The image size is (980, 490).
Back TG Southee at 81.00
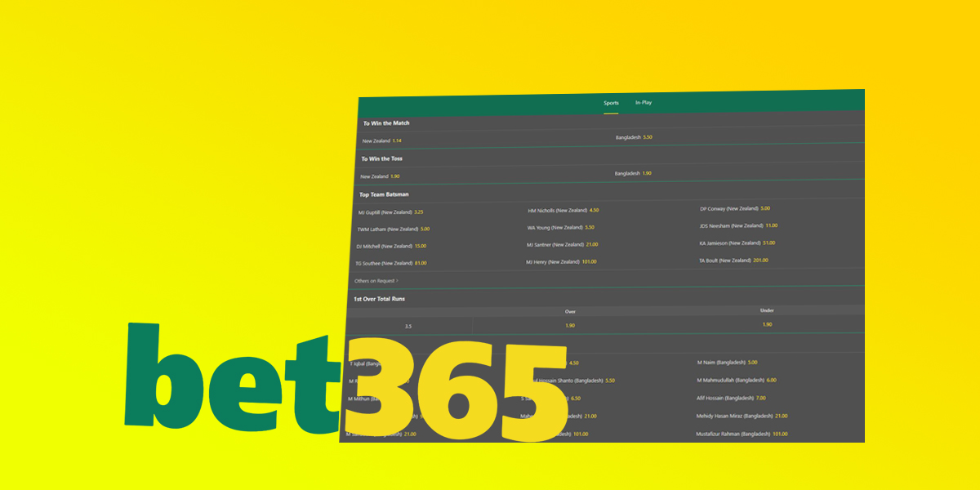pos(390,263)
